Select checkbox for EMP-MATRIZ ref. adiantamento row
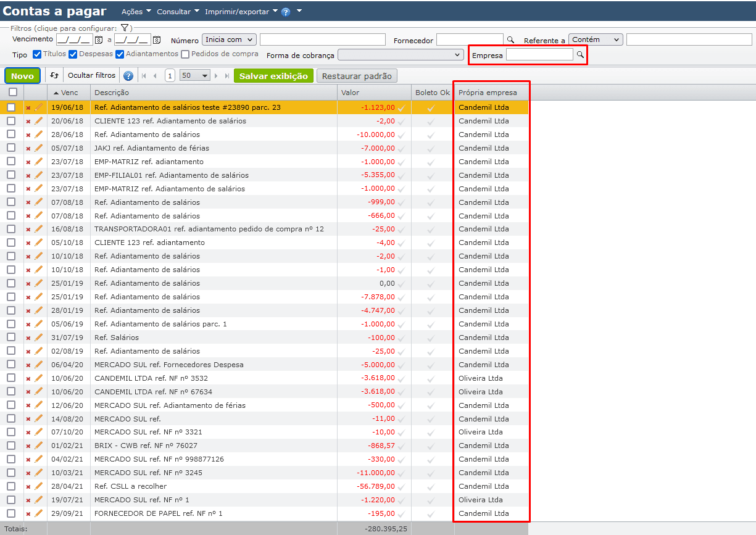Viewport: 756px width, 535px height. 11,162
